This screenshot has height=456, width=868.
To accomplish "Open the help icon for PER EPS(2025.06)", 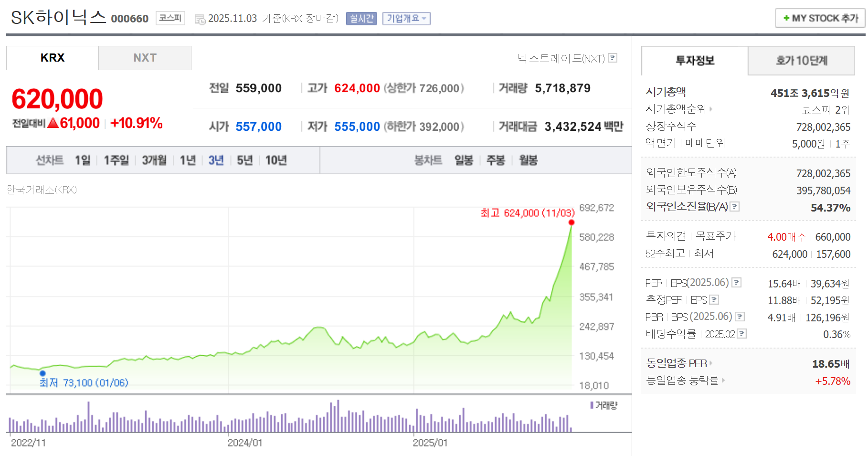I will point(737,283).
